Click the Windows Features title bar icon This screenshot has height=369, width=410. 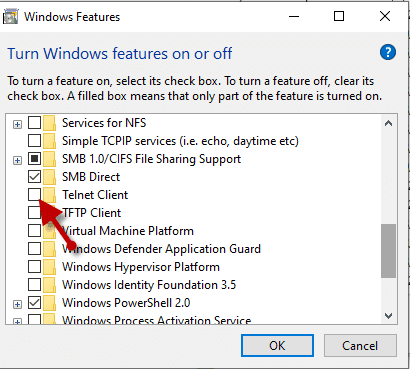10,17
